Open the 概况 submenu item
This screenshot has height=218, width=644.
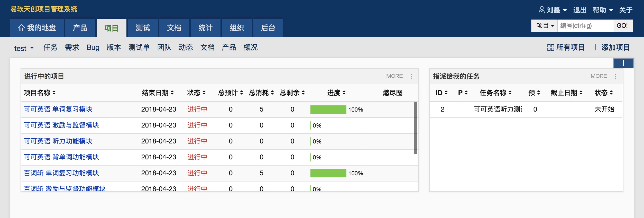pos(251,48)
